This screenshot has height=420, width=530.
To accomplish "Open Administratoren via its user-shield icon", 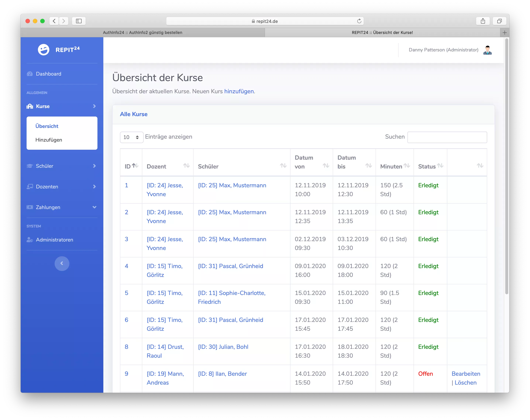I will [x=30, y=240].
